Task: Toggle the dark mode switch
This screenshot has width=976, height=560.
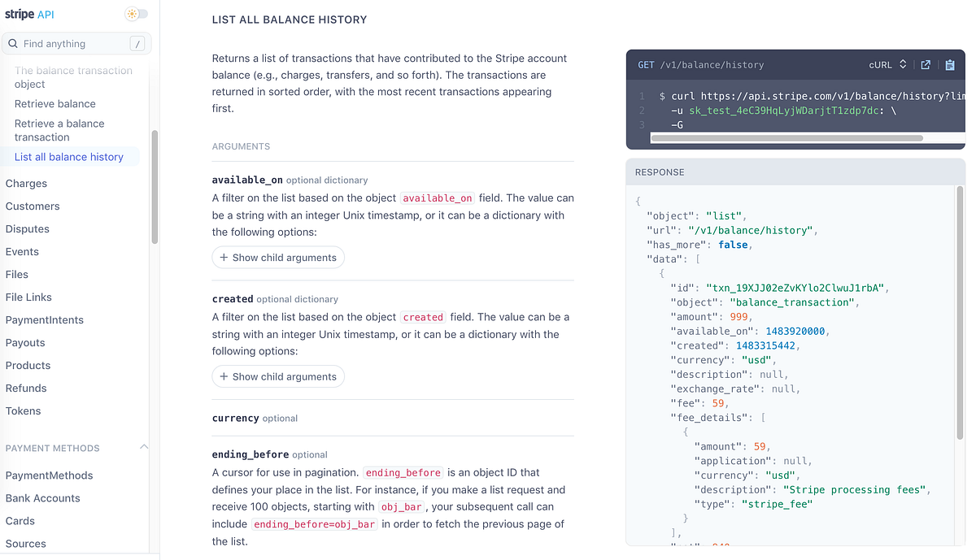Action: click(x=136, y=14)
